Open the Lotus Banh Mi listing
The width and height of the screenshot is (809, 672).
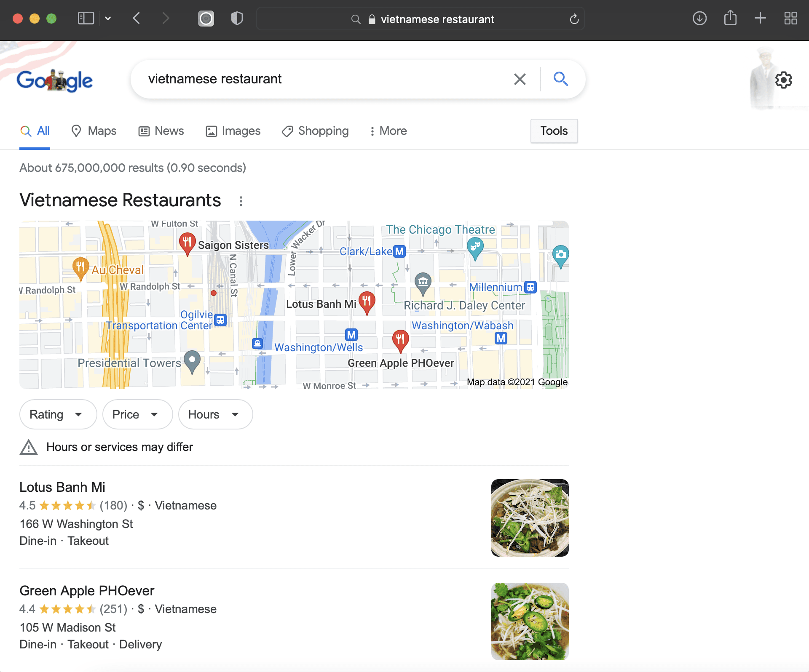coord(62,487)
